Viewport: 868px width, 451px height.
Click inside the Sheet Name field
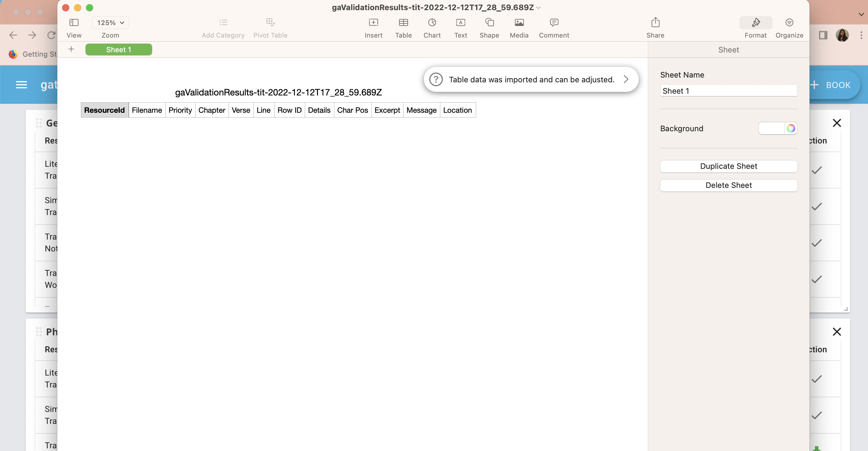729,90
